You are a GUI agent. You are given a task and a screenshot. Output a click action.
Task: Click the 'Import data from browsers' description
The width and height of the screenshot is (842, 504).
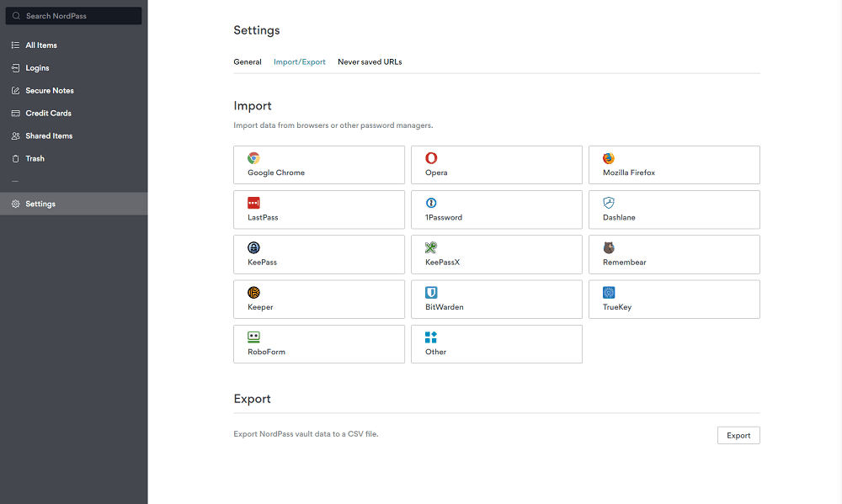(x=333, y=125)
